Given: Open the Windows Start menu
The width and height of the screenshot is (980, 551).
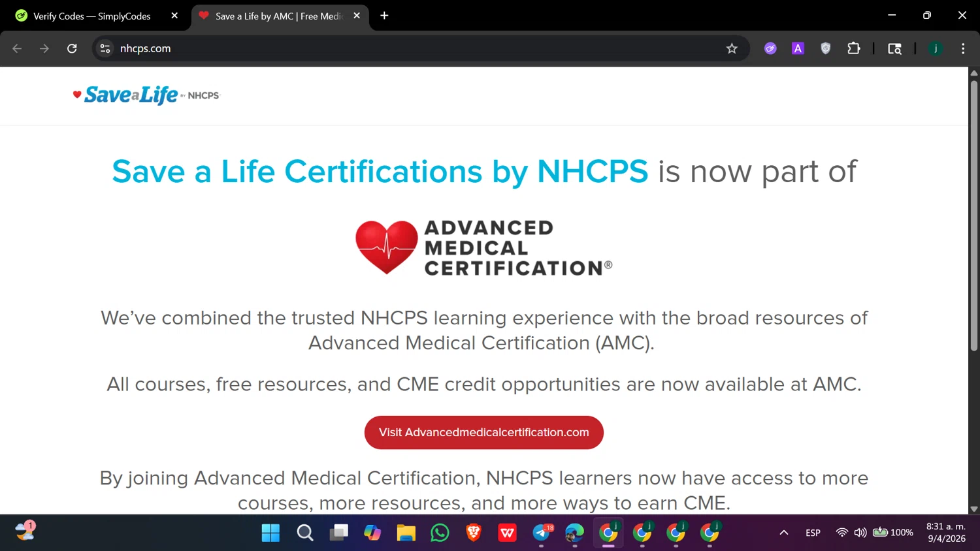Looking at the screenshot, I should coord(270,533).
